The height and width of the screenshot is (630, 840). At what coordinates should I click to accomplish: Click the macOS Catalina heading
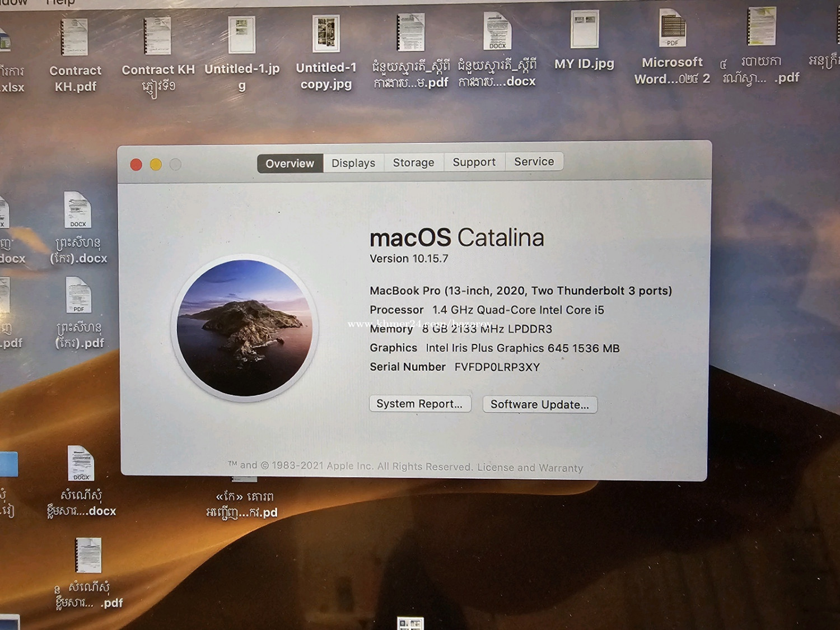click(x=457, y=238)
